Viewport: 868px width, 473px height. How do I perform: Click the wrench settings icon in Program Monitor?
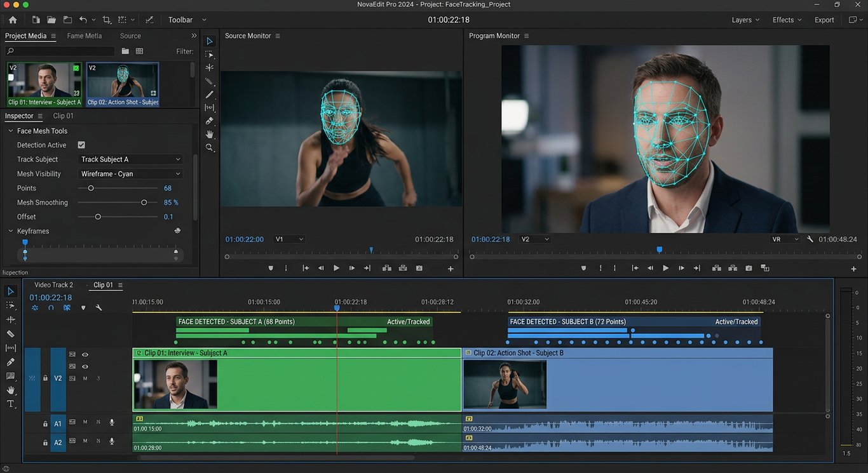pos(810,239)
